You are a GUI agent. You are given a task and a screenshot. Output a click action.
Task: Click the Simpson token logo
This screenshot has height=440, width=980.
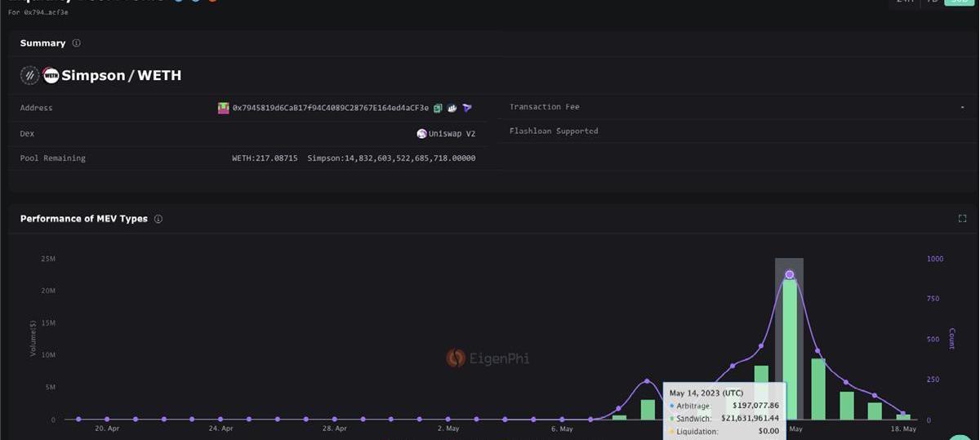[30, 76]
